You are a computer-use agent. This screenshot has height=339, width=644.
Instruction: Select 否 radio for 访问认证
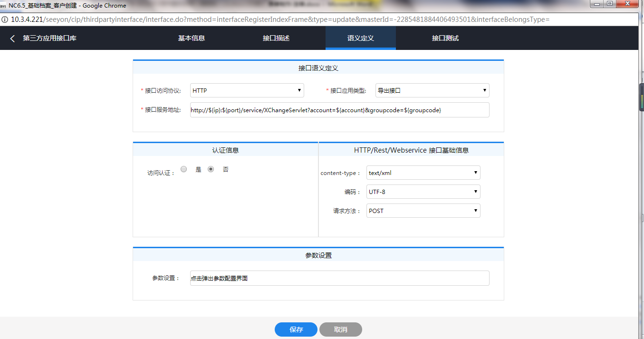click(x=211, y=169)
